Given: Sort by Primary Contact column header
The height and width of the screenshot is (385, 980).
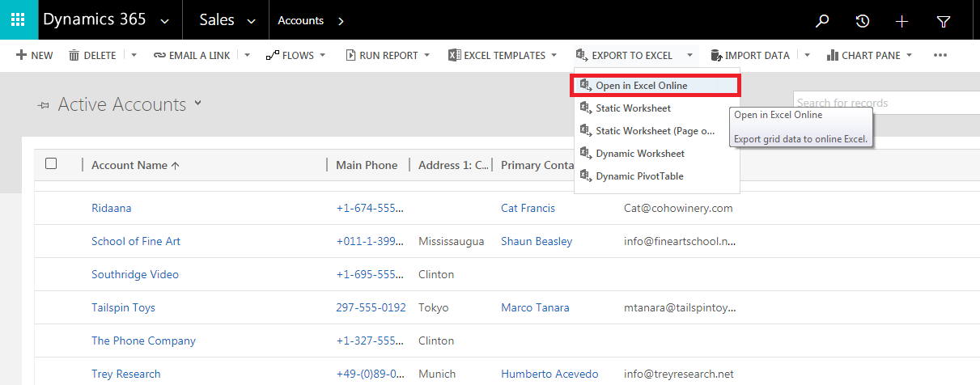Looking at the screenshot, I should [x=537, y=165].
